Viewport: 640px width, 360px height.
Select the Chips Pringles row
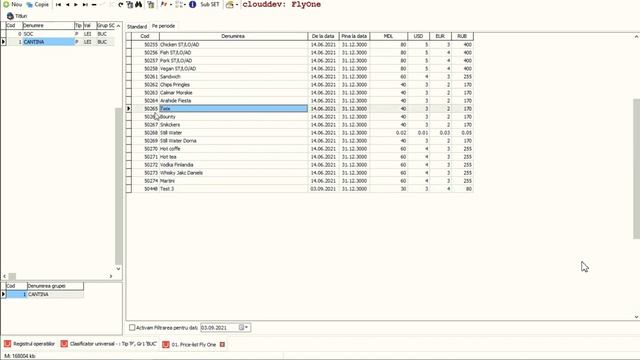[300, 84]
